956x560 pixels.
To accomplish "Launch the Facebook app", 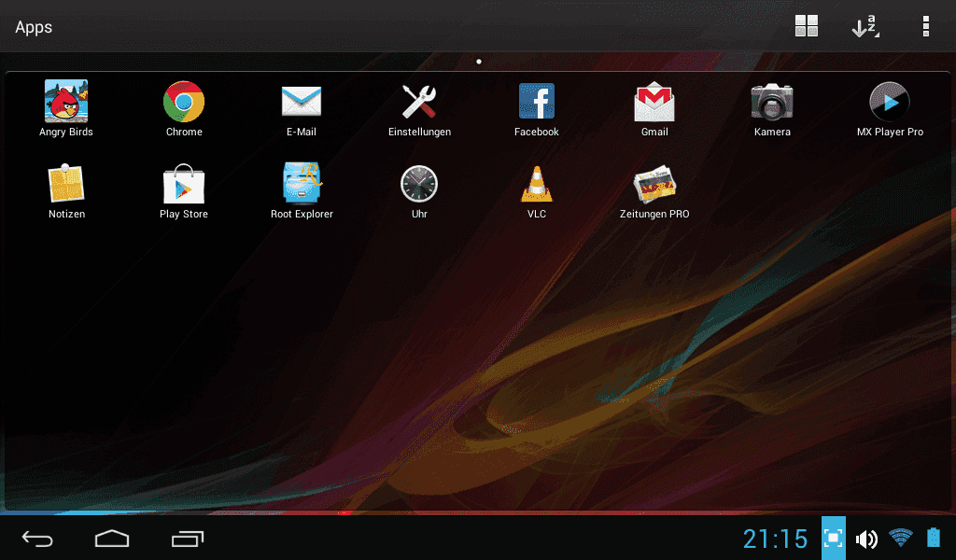I will click(x=537, y=108).
